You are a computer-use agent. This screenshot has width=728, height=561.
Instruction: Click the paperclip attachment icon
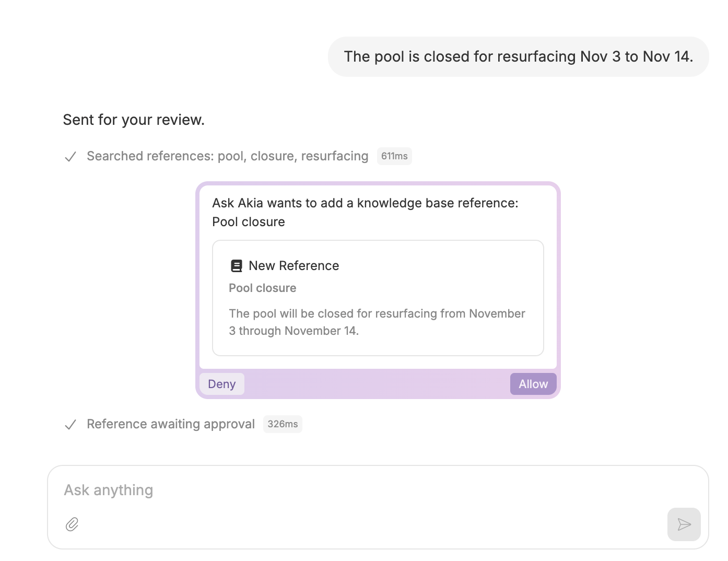point(72,524)
